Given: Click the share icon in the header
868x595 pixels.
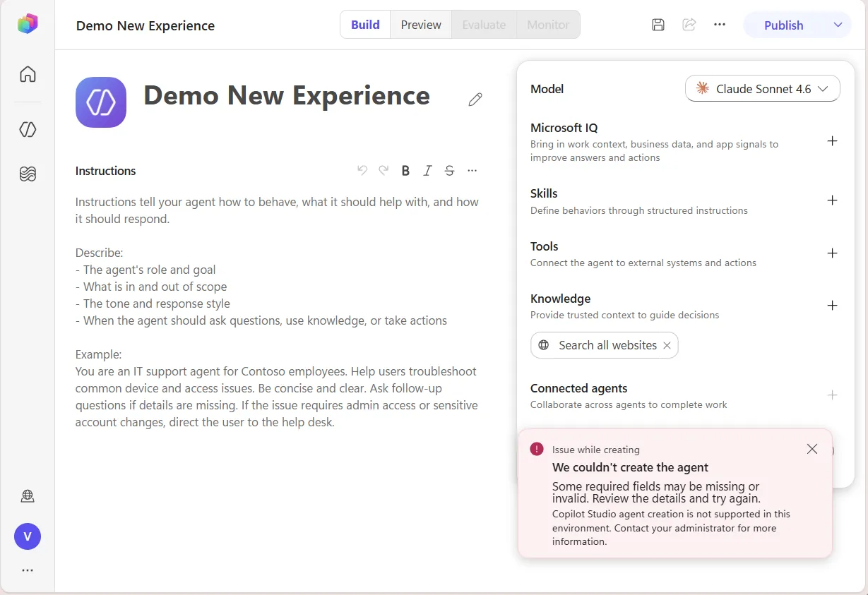Looking at the screenshot, I should pyautogui.click(x=689, y=25).
